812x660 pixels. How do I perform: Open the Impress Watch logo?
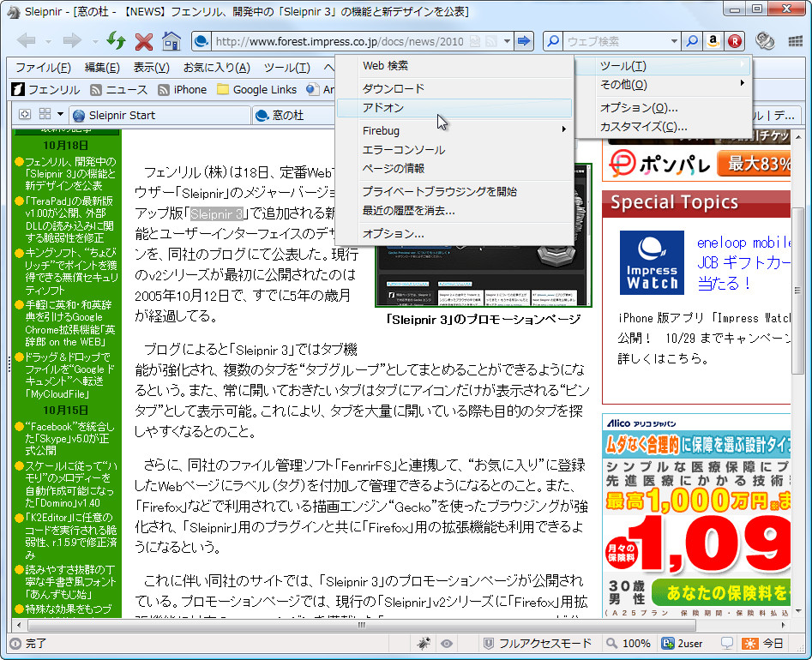click(652, 262)
